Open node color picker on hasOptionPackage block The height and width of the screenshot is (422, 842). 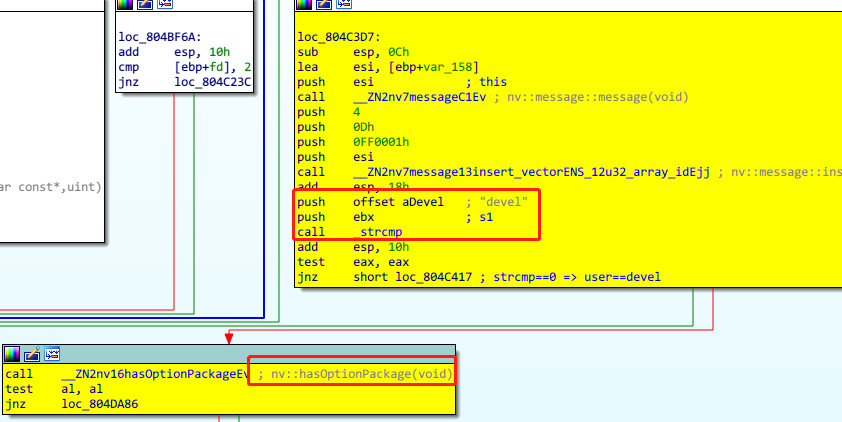pos(11,354)
